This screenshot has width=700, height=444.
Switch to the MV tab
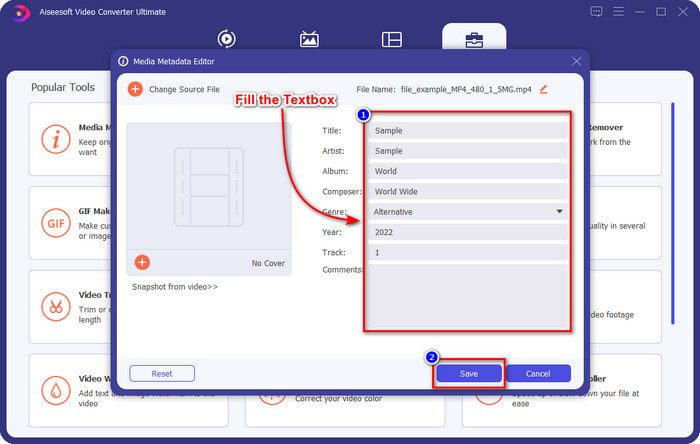coord(309,39)
